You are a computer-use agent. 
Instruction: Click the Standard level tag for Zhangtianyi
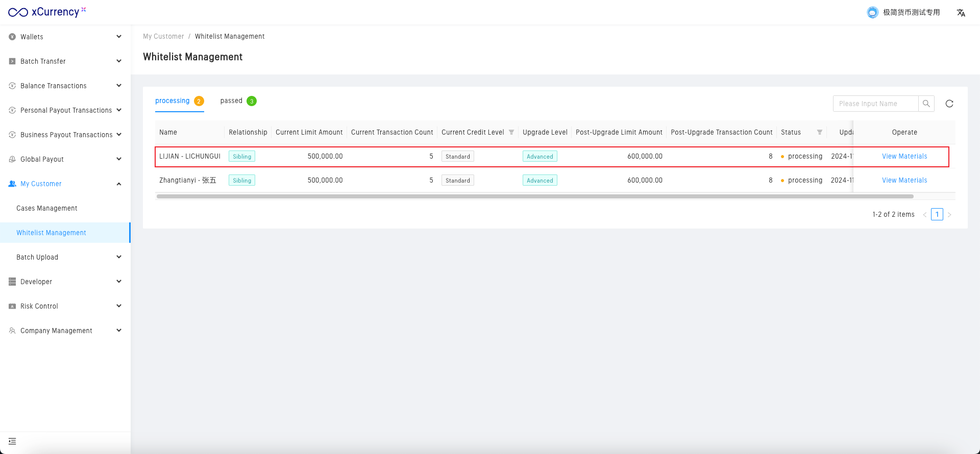tap(458, 181)
